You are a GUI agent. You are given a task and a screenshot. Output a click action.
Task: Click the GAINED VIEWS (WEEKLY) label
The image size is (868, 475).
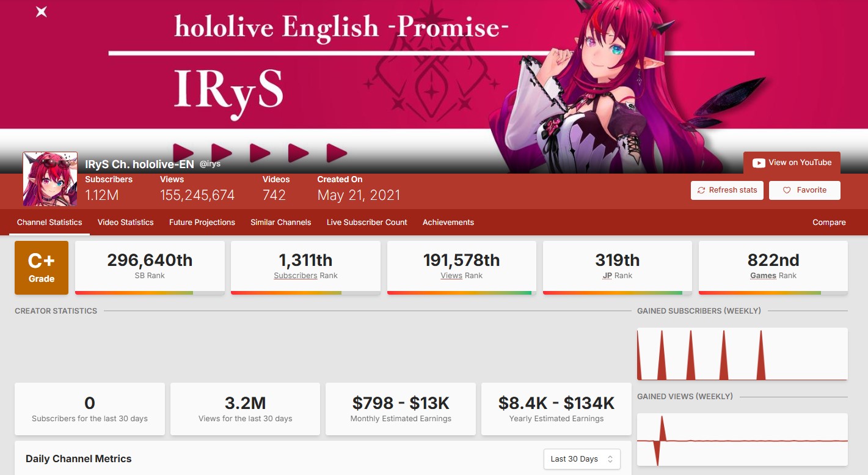click(x=685, y=397)
